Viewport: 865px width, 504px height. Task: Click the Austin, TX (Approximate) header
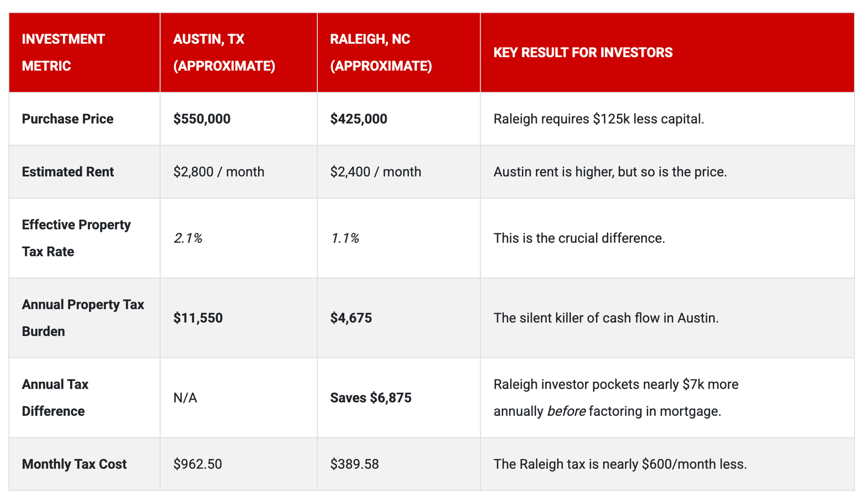coord(224,52)
